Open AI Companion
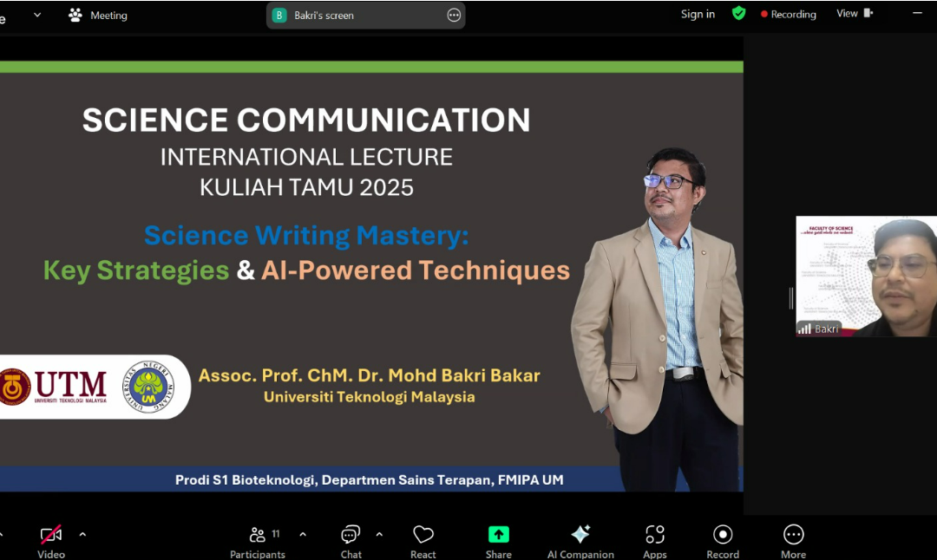 click(580, 542)
